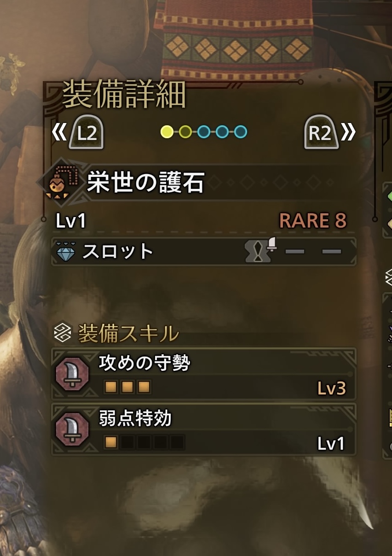Select the fourth blue page indicator dot
Viewport: 392px width, 556px height.
(222, 132)
